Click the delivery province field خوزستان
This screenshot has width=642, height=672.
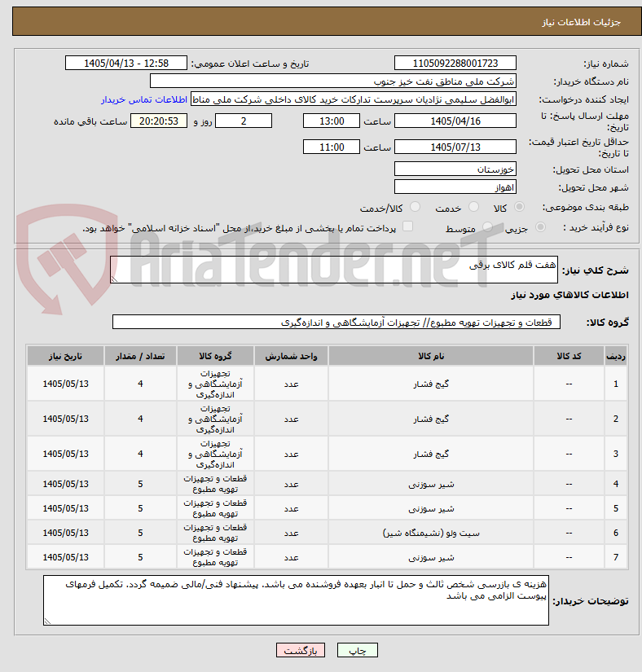[x=455, y=169]
